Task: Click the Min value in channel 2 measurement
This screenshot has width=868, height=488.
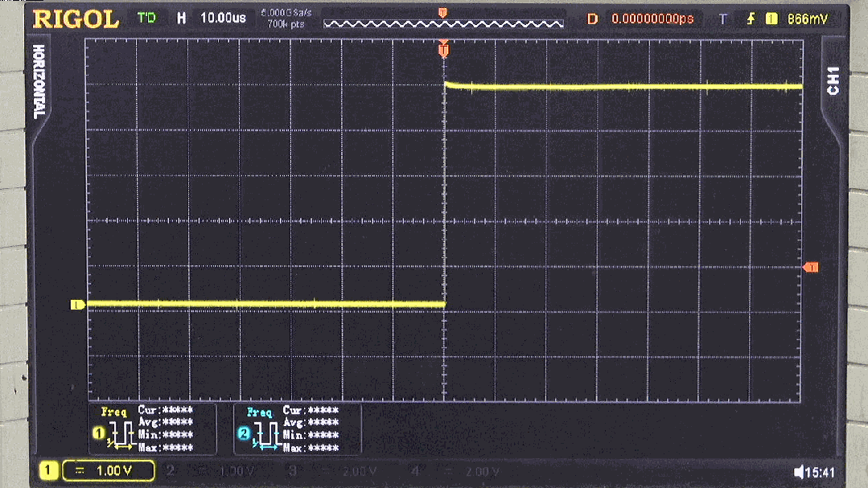Action: coord(323,435)
